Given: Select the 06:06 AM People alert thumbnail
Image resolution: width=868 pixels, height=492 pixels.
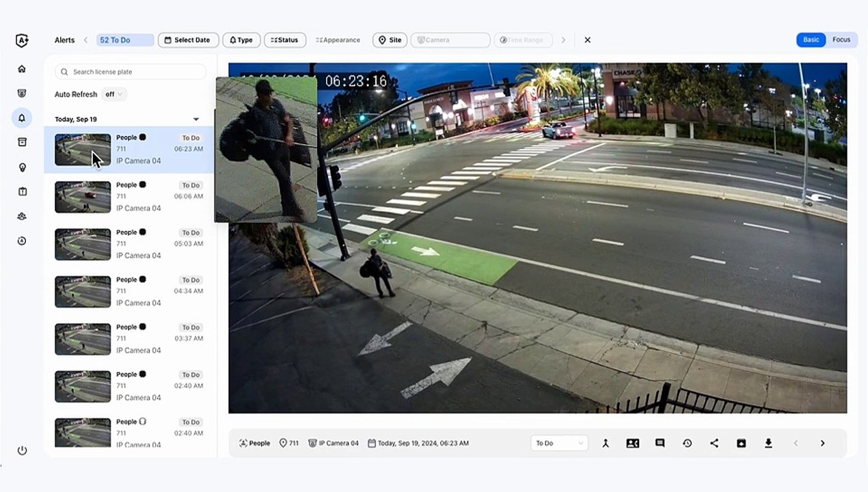Looking at the screenshot, I should [x=83, y=197].
